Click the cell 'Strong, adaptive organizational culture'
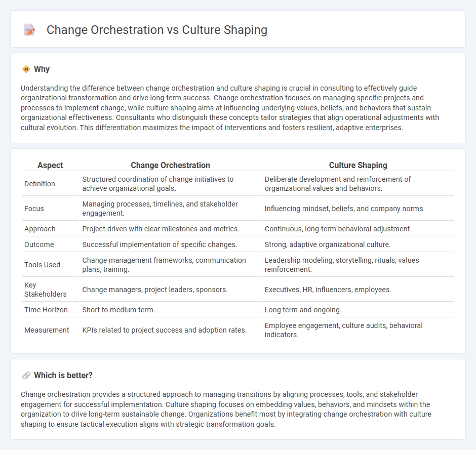The image size is (476, 450). click(x=358, y=244)
